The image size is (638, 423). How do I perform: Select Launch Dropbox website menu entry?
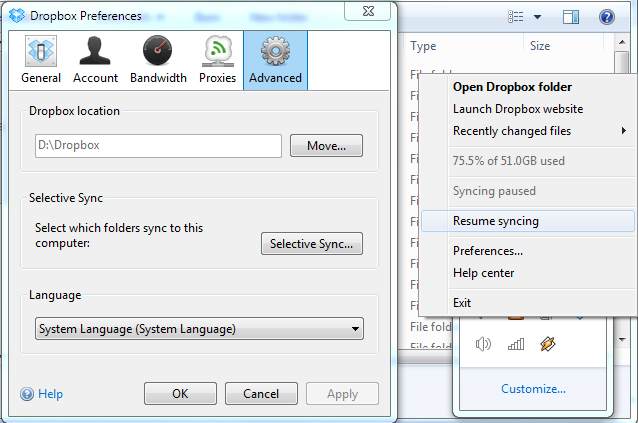click(x=528, y=109)
